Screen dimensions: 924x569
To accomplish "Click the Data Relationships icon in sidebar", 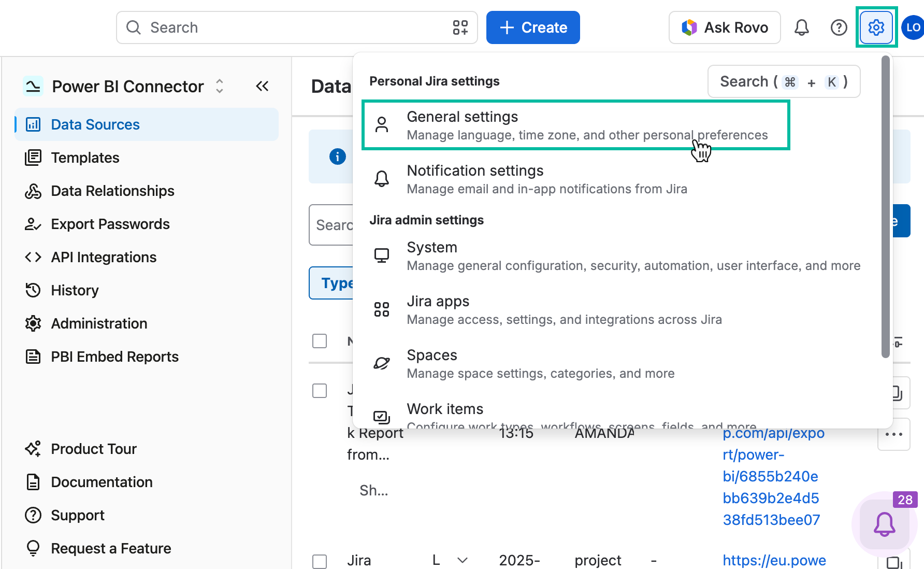I will pyautogui.click(x=33, y=191).
